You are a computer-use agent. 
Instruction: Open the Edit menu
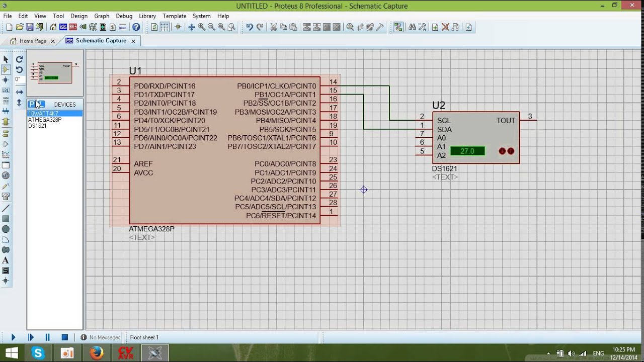[23, 16]
